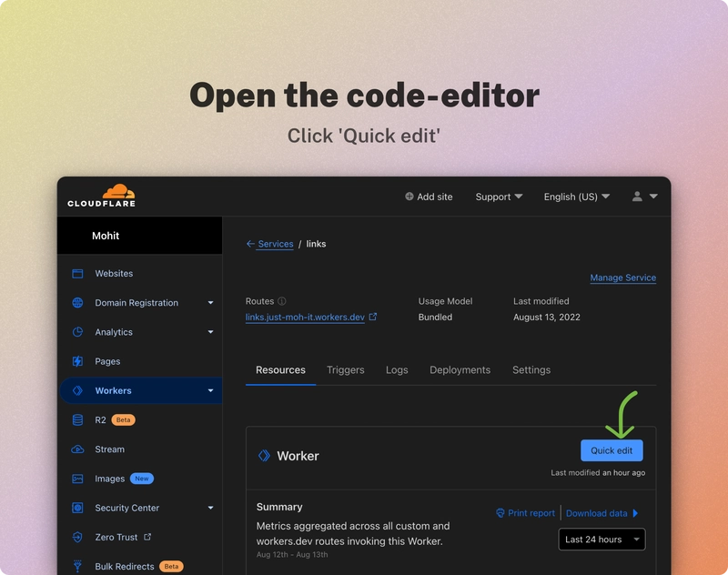Open the Deployments tab
The image size is (728, 575).
pyautogui.click(x=460, y=370)
